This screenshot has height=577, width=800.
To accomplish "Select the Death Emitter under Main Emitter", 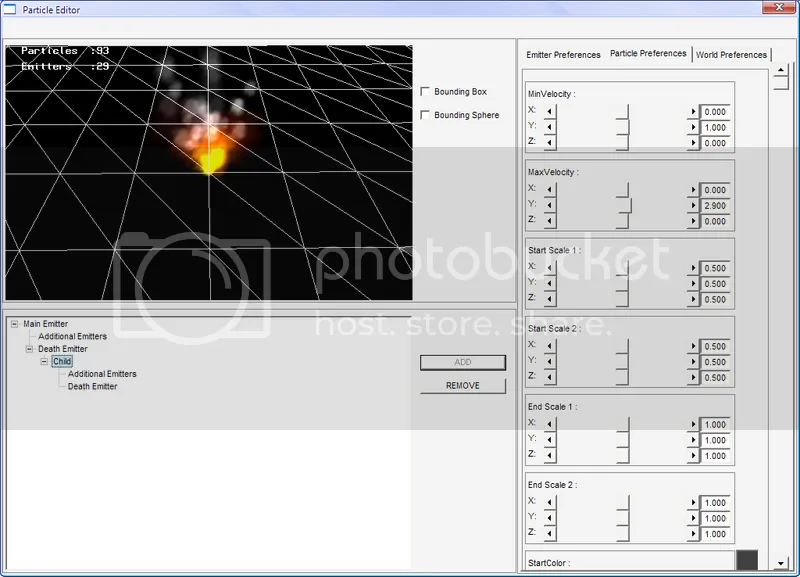I will click(63, 349).
